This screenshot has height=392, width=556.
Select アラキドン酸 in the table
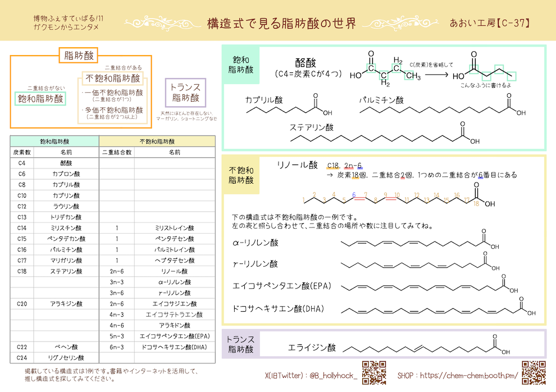(x=175, y=325)
